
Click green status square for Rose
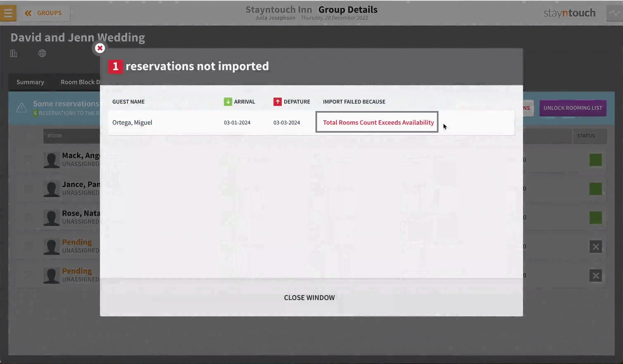click(596, 218)
